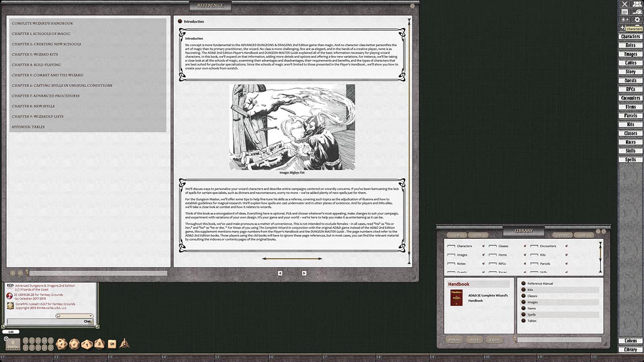
Task: Open the calculator utility icon
Action: tap(624, 12)
